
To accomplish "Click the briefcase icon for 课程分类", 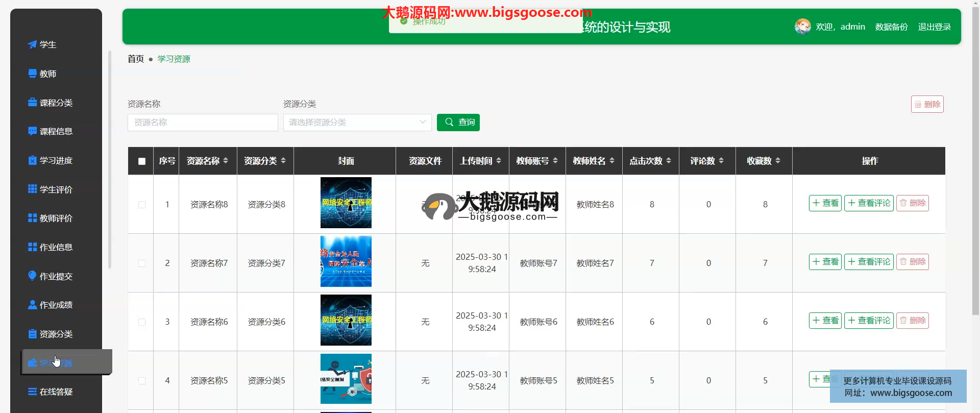I will pyautogui.click(x=32, y=103).
